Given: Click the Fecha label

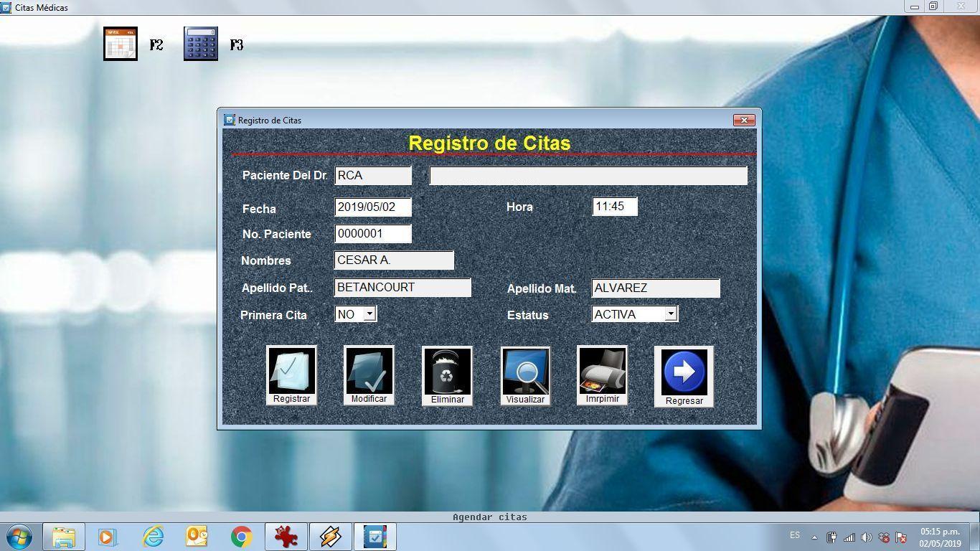Looking at the screenshot, I should pos(259,209).
